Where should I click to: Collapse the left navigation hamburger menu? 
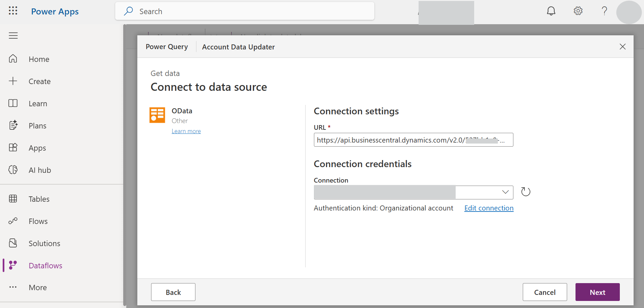13,36
